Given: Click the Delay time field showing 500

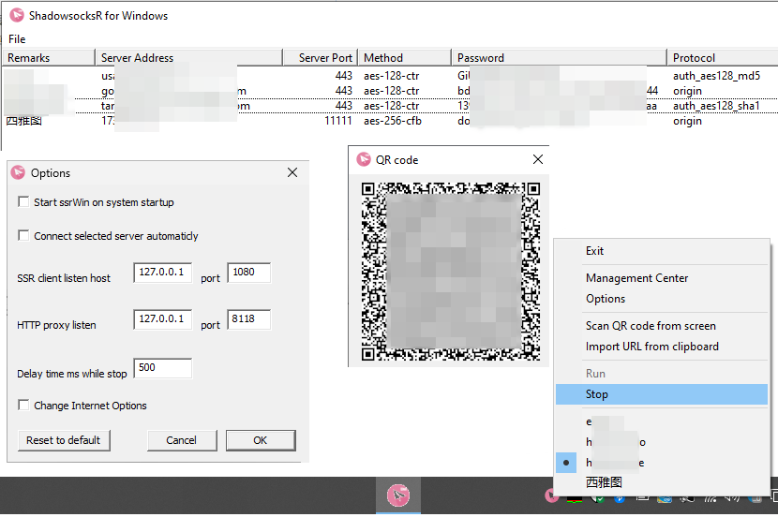Looking at the screenshot, I should click(x=163, y=368).
